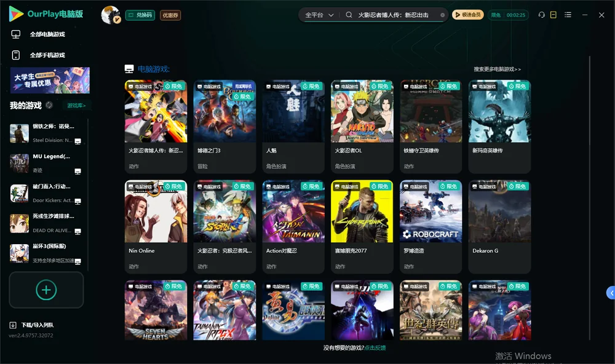This screenshot has width=615, height=364.
Task: Select 全部手机游戏 in the sidebar
Action: click(47, 55)
